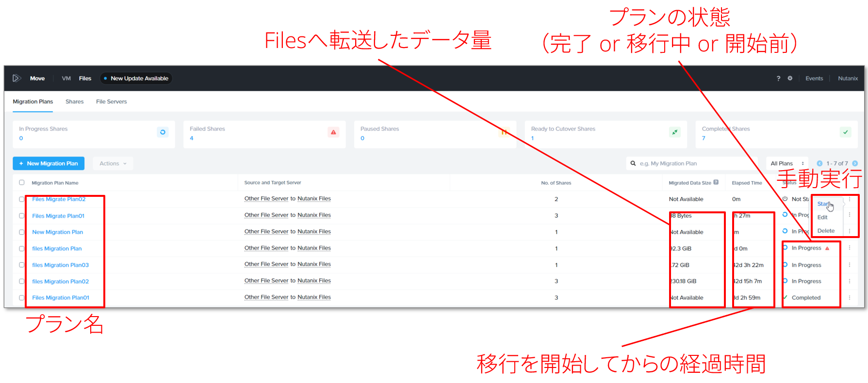Click kebab menu for Files Migrate Plan02

[850, 199]
